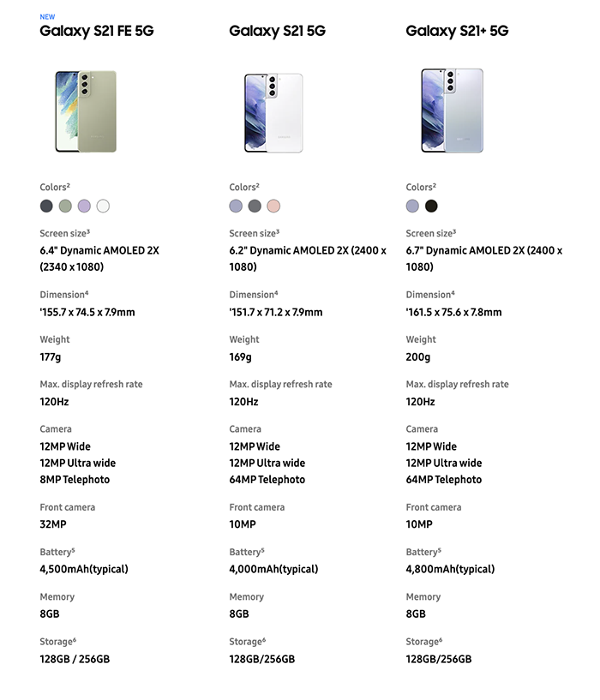Select the gray swatch for Galaxy S21 5G
This screenshot has width=600, height=700.
coord(255,206)
